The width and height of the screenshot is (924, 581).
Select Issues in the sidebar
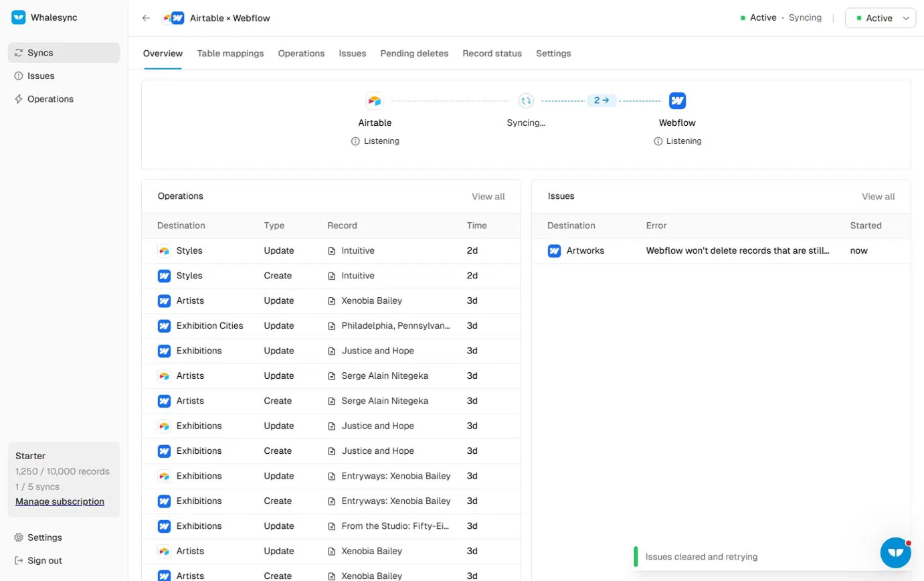point(64,76)
